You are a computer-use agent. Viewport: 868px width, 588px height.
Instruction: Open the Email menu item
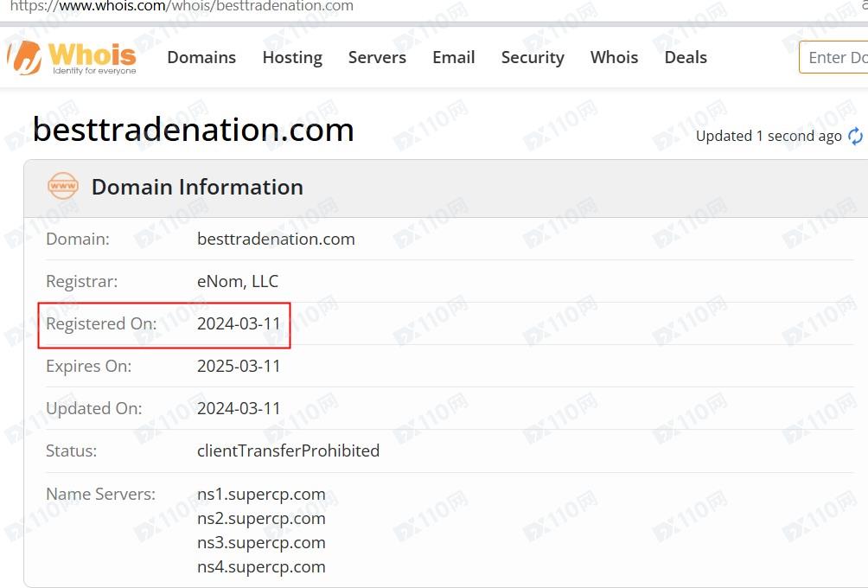tap(453, 57)
